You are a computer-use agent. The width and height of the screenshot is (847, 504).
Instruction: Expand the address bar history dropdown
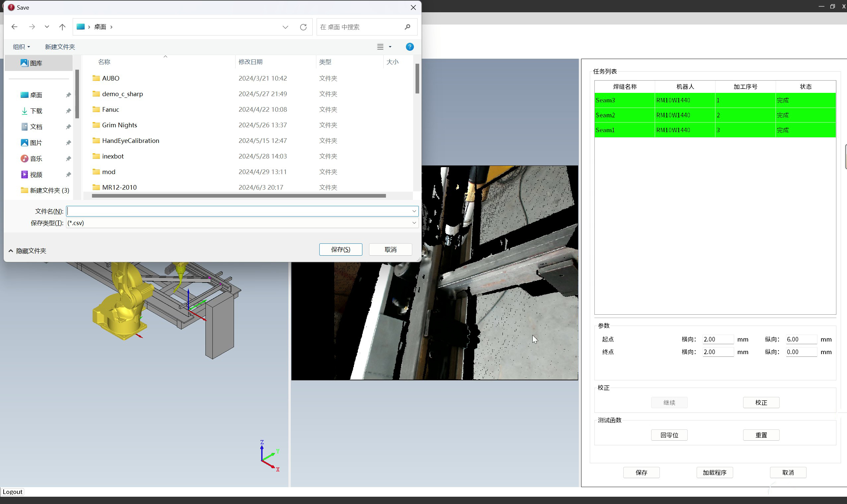tap(285, 27)
